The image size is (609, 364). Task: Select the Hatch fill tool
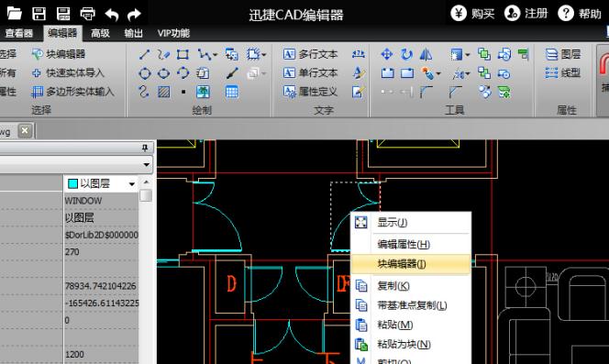coord(163,92)
